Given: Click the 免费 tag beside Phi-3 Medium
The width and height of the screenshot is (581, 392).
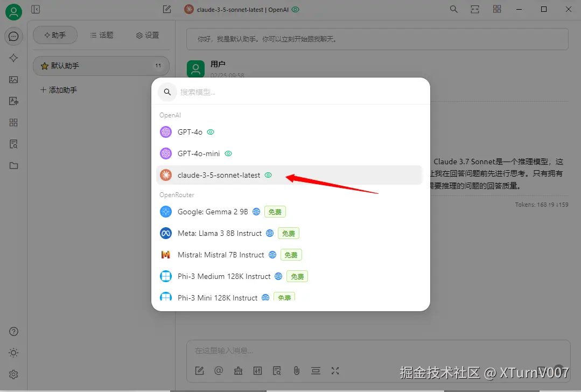Looking at the screenshot, I should pos(297,276).
